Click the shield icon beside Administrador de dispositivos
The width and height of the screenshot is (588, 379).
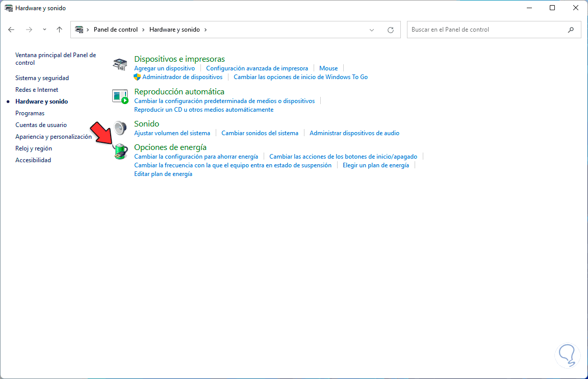[137, 77]
